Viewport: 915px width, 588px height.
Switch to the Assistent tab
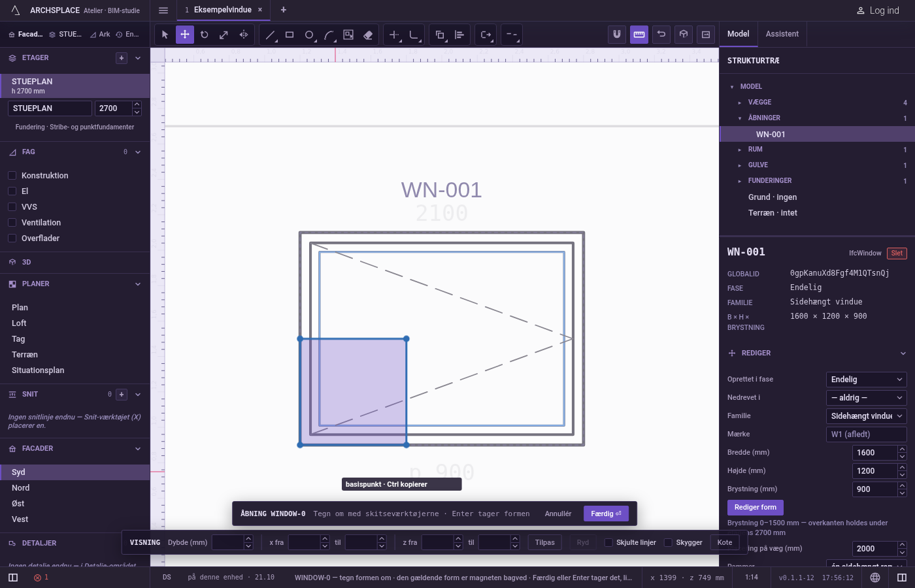[x=782, y=34]
